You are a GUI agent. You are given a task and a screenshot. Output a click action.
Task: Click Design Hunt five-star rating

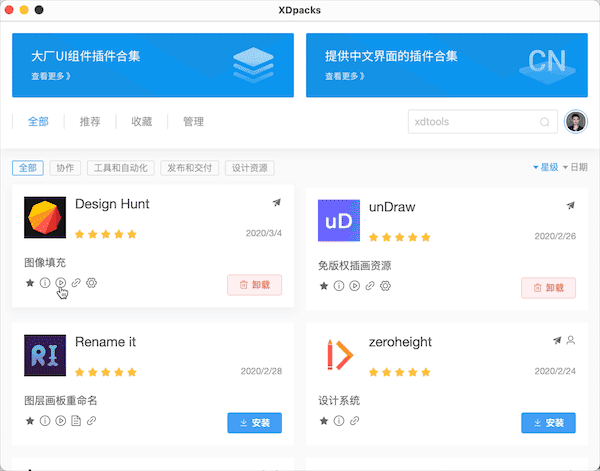pyautogui.click(x=106, y=234)
